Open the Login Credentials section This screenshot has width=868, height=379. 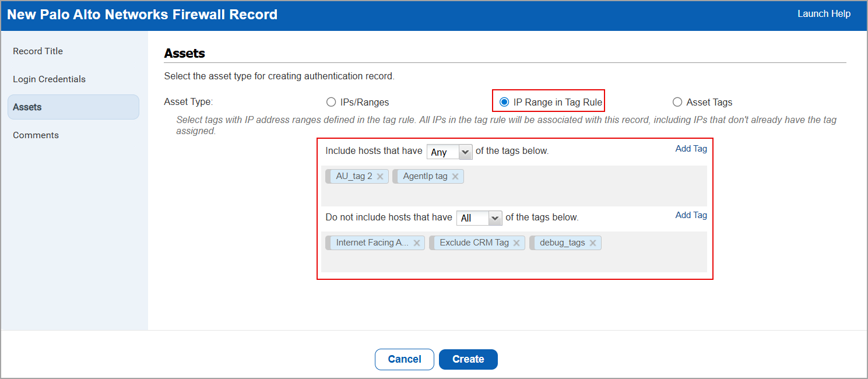pyautogui.click(x=49, y=79)
